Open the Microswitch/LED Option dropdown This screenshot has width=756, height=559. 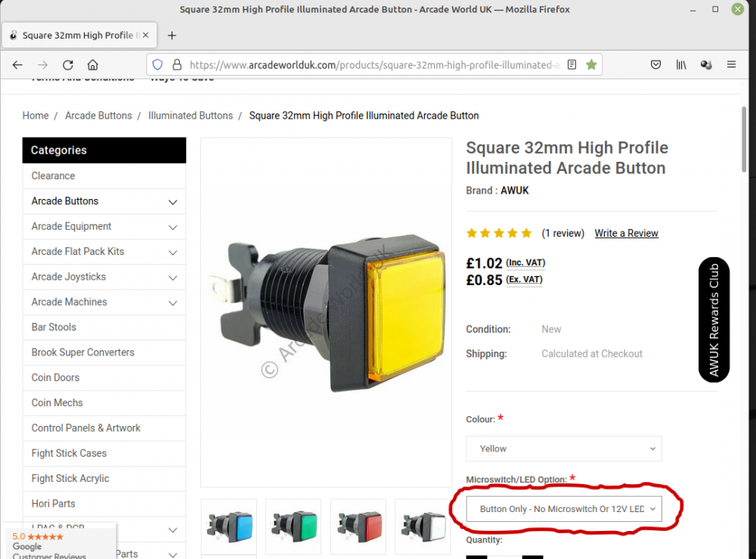coord(564,509)
